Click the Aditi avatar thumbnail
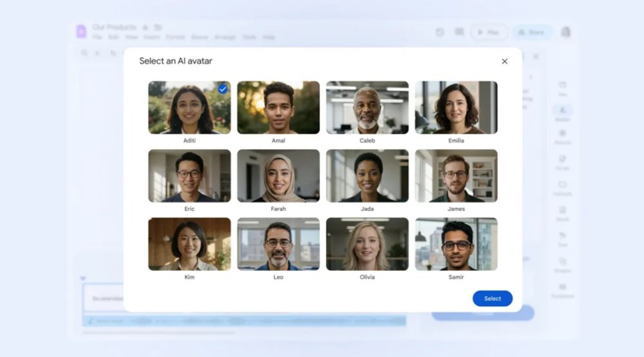Screen dimensions: 644x357 click(189, 107)
